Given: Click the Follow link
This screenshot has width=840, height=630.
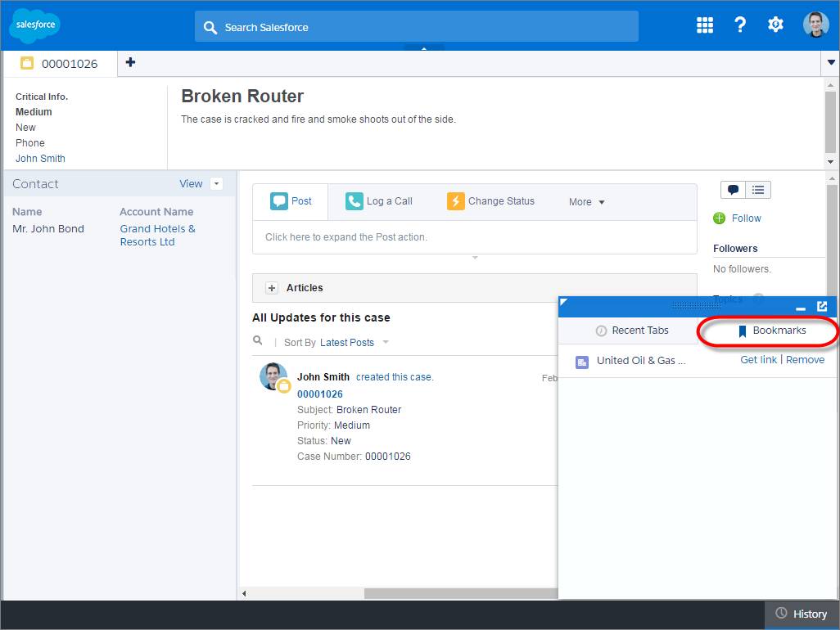Looking at the screenshot, I should click(x=746, y=218).
